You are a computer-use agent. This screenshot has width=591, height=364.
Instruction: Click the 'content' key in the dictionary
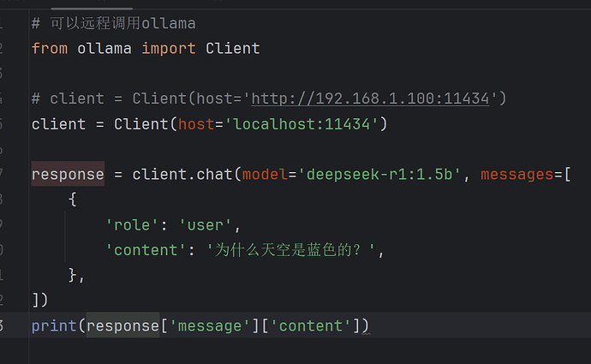(146, 250)
